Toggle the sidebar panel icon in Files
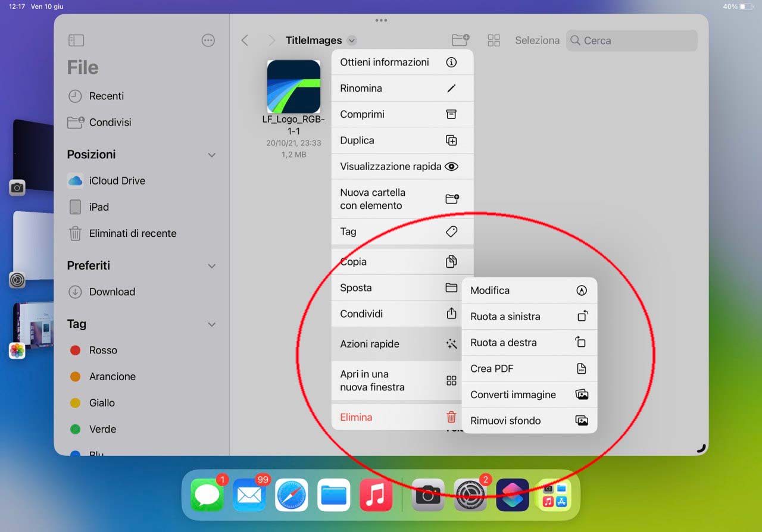The height and width of the screenshot is (532, 762). coord(76,40)
